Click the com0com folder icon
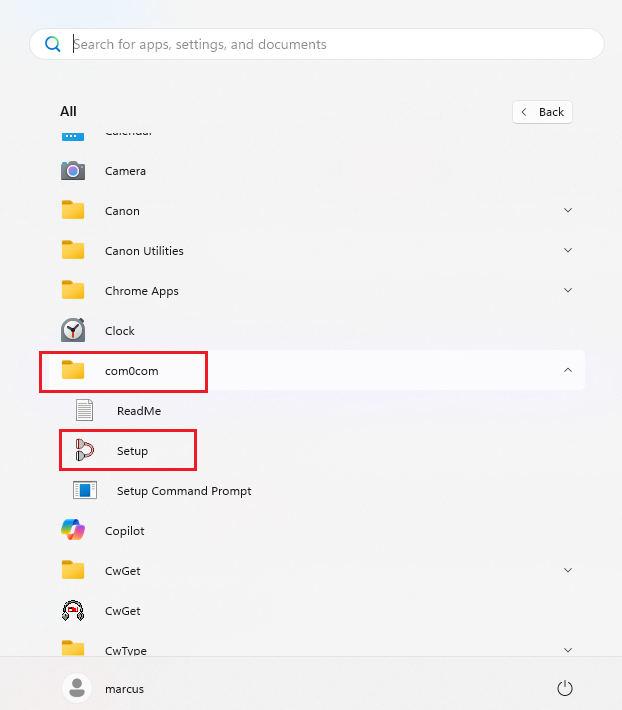 73,370
